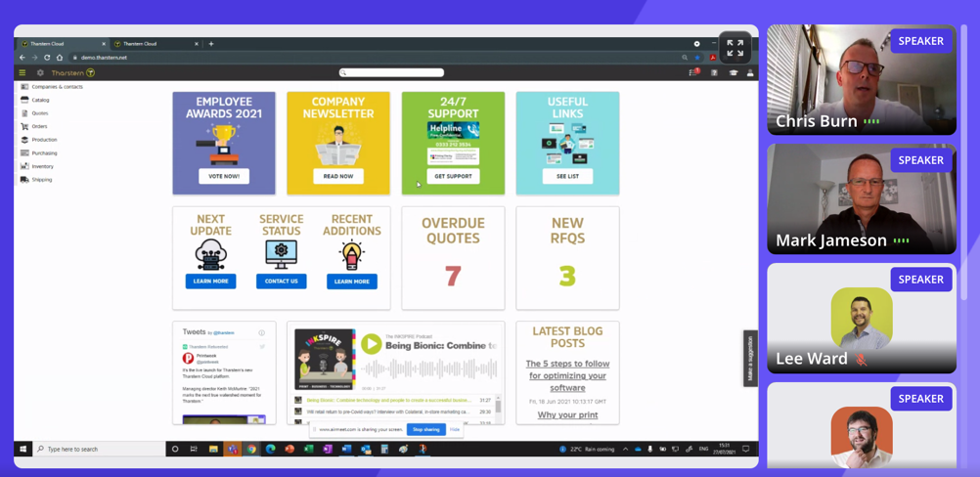Click the Adobe Acrobat extension icon
This screenshot has width=980, height=477.
tap(712, 58)
